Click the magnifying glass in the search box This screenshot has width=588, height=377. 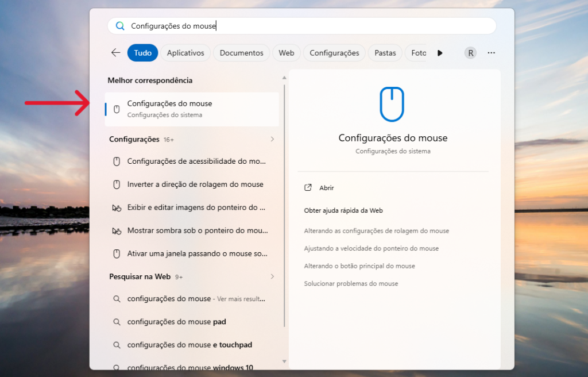tap(120, 25)
